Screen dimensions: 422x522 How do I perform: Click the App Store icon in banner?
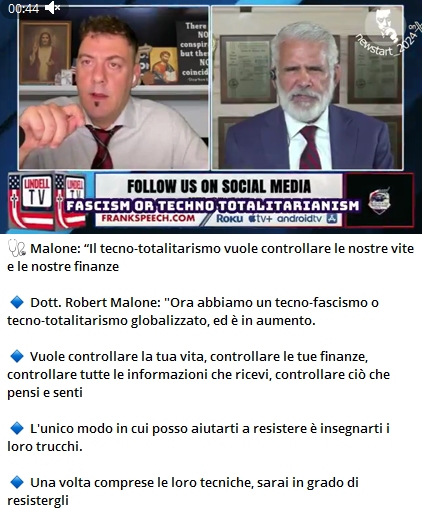coord(332,219)
